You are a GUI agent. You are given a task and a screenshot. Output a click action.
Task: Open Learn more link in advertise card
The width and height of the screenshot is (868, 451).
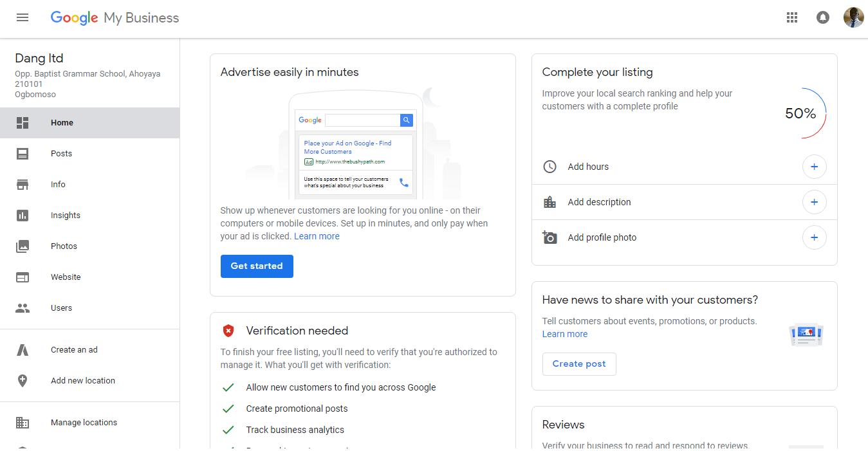(x=317, y=236)
